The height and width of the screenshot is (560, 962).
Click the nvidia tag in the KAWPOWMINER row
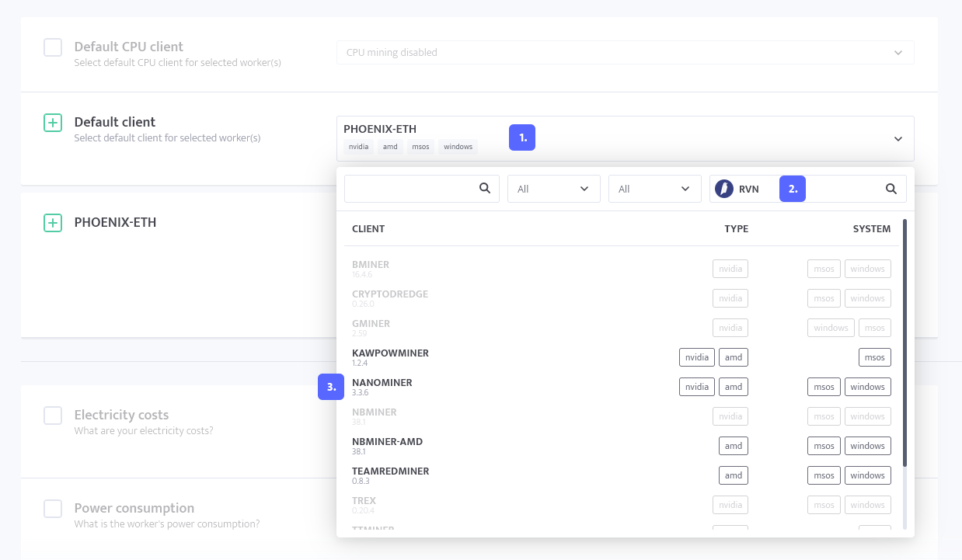697,357
